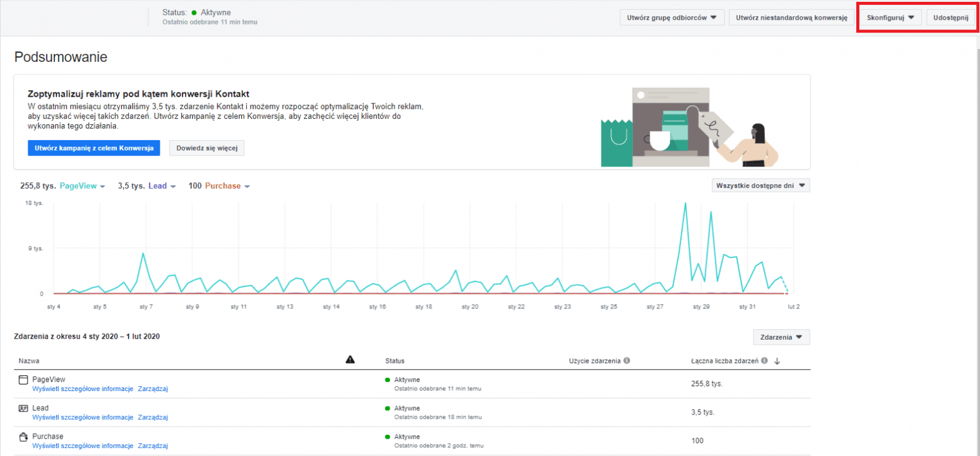The width and height of the screenshot is (980, 456).
Task: Sort by the Łączna liczba zdarzeń arrow
Action: click(x=777, y=361)
